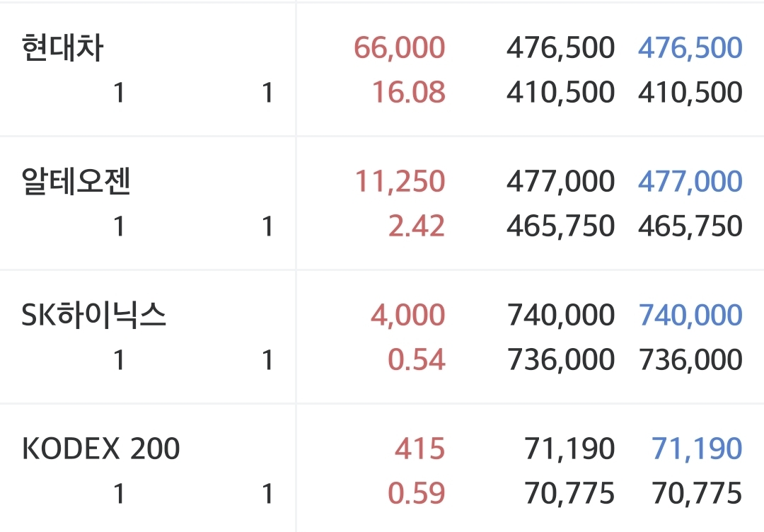Click KODEX 200 purchase price 70,775 in last column
The image size is (764, 532).
(x=697, y=493)
